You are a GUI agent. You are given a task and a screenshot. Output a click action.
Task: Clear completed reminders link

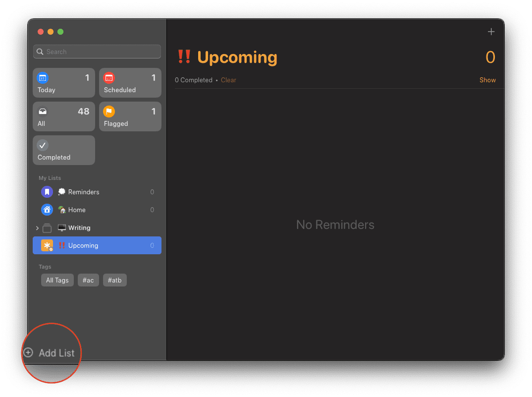pos(228,80)
